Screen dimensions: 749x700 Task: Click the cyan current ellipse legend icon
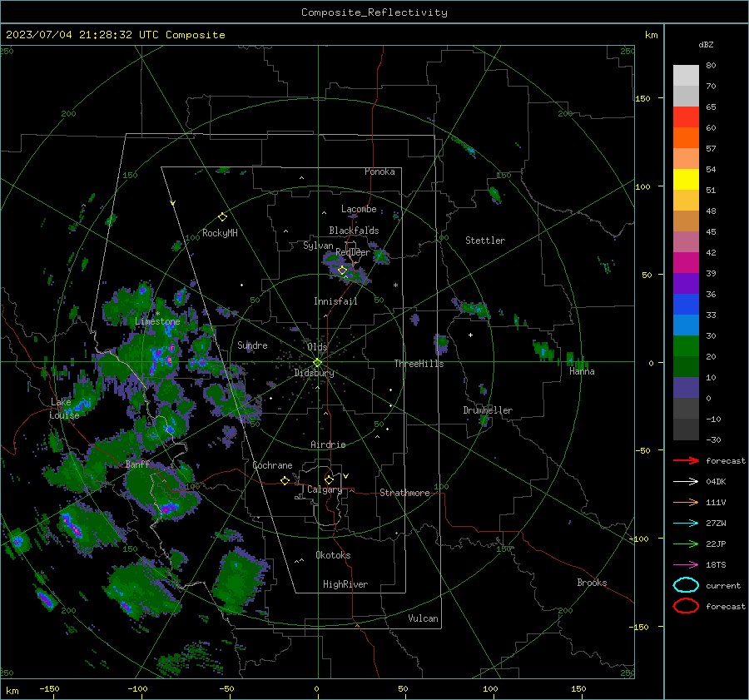[686, 585]
